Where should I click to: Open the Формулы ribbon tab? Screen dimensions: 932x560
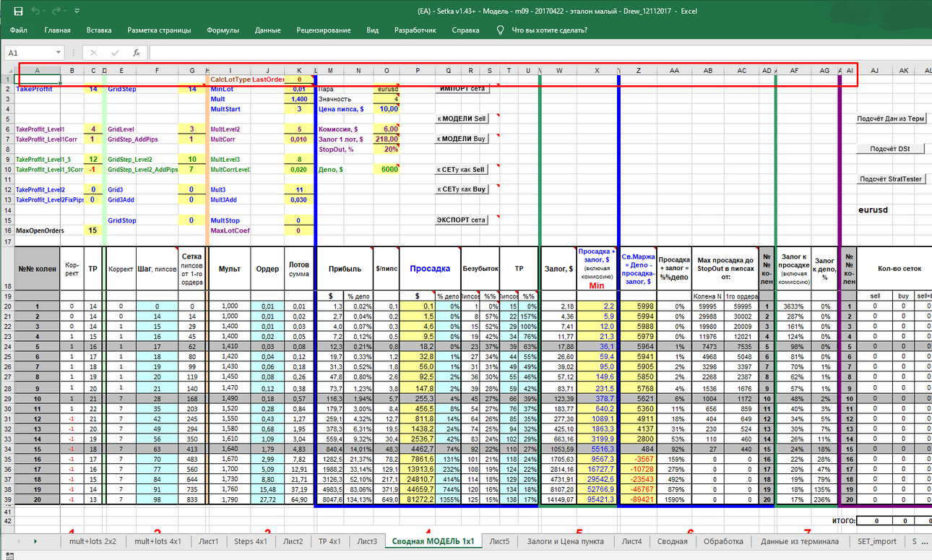click(223, 30)
